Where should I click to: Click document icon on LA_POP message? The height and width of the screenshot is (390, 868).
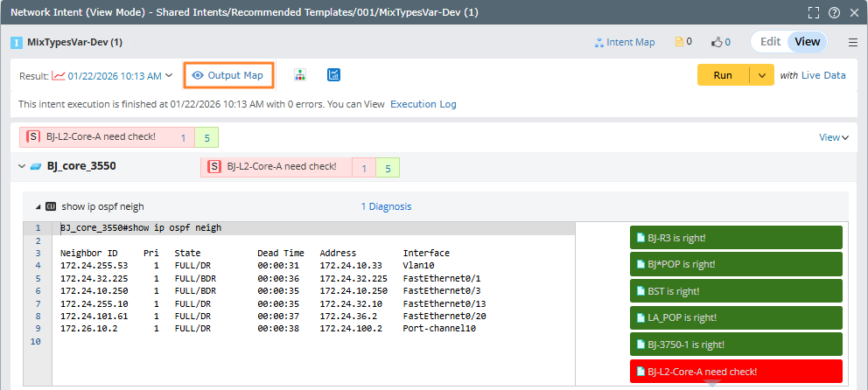pos(641,317)
